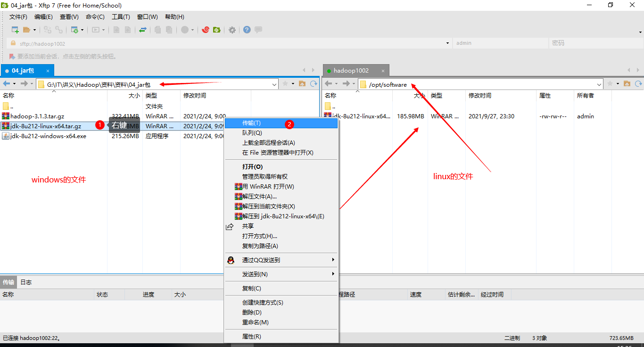Open the session properties dropdown arrow in toolbar
Viewport: 644px width, 347px height.
[82, 30]
